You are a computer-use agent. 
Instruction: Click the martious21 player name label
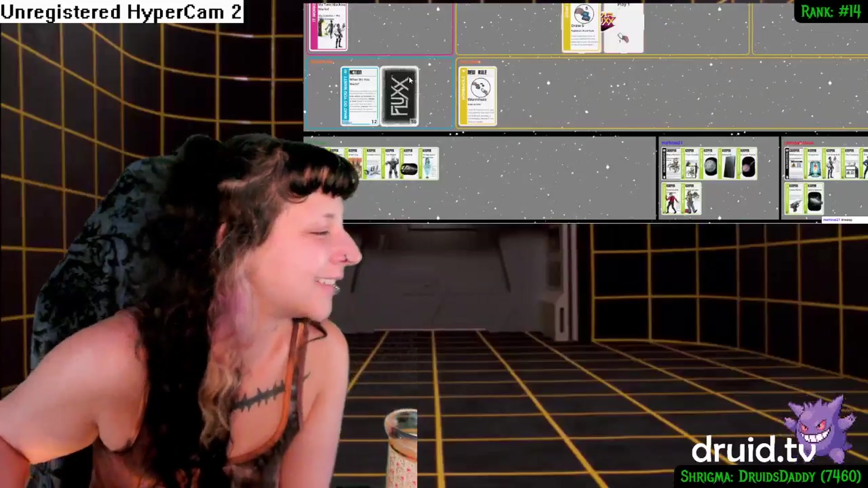point(672,143)
